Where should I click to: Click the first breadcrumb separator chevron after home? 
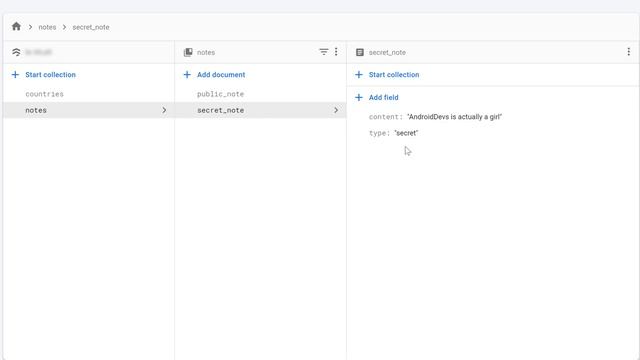(x=30, y=27)
